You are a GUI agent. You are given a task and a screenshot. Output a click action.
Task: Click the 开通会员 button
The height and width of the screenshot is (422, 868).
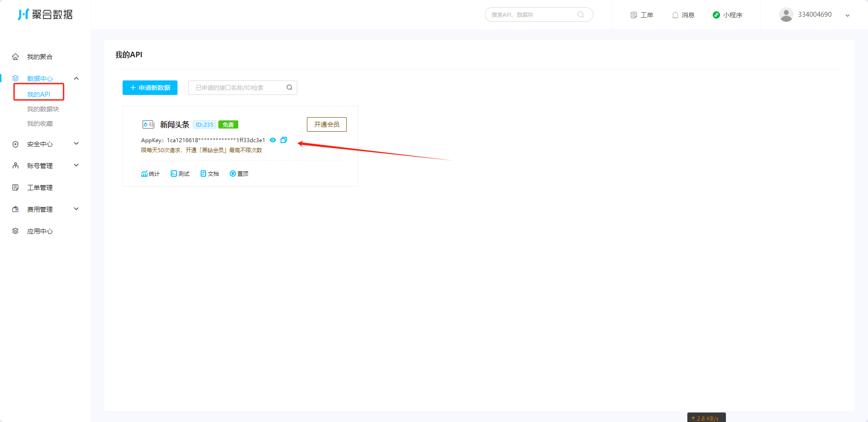[x=326, y=124]
